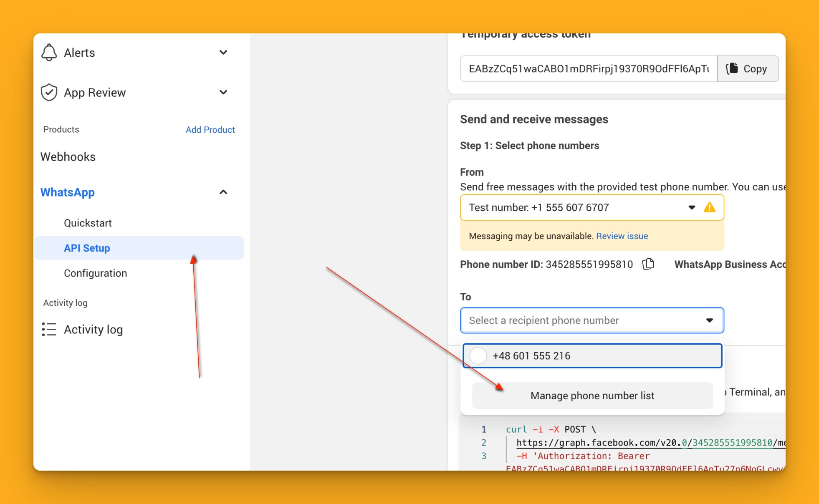This screenshot has width=819, height=504.
Task: Click the temporary access token field
Action: (x=588, y=68)
